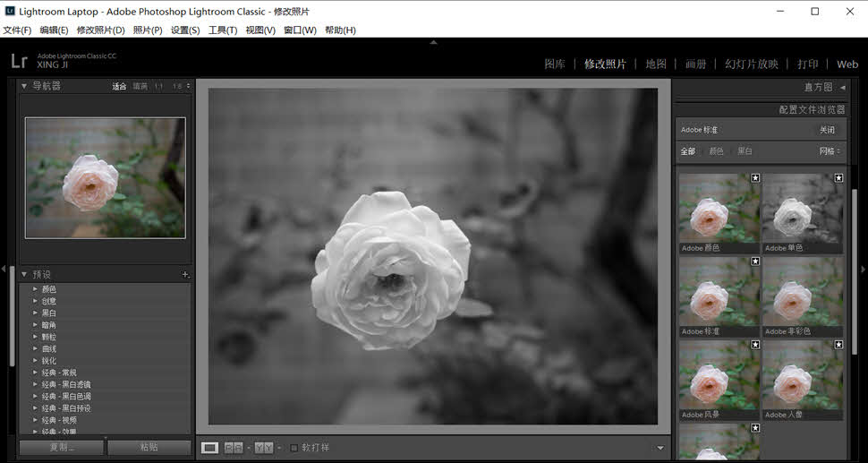The height and width of the screenshot is (463, 868).
Task: Expand the 锐化 preset group
Action: click(x=36, y=361)
